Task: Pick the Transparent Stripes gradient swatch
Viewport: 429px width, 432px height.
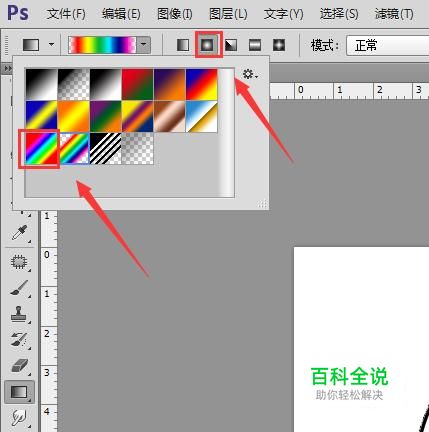Action: tap(106, 149)
